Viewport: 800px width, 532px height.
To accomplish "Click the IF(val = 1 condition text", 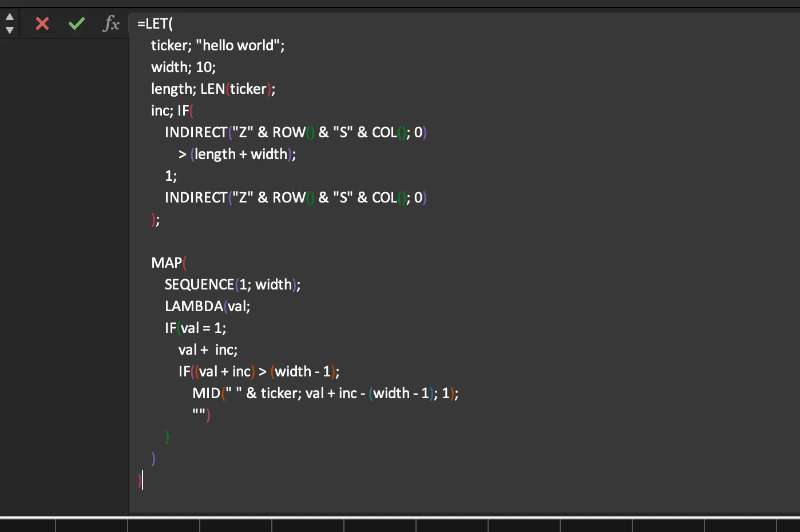I will tap(189, 328).
